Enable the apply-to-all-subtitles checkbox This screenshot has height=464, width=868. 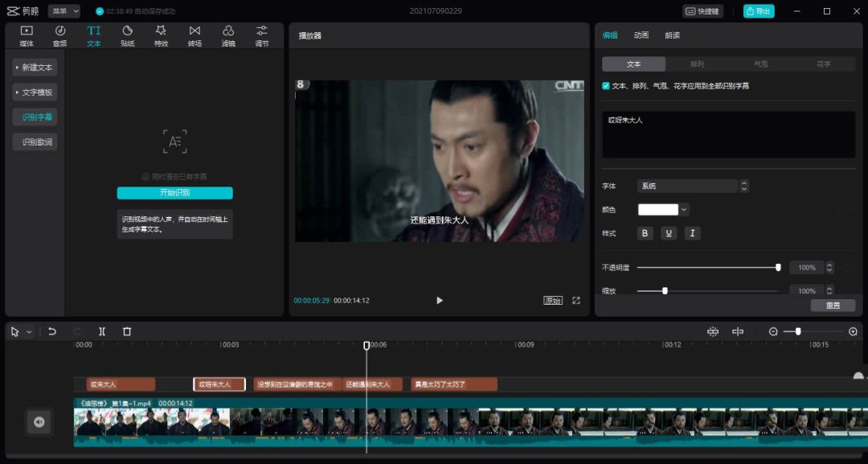(605, 84)
